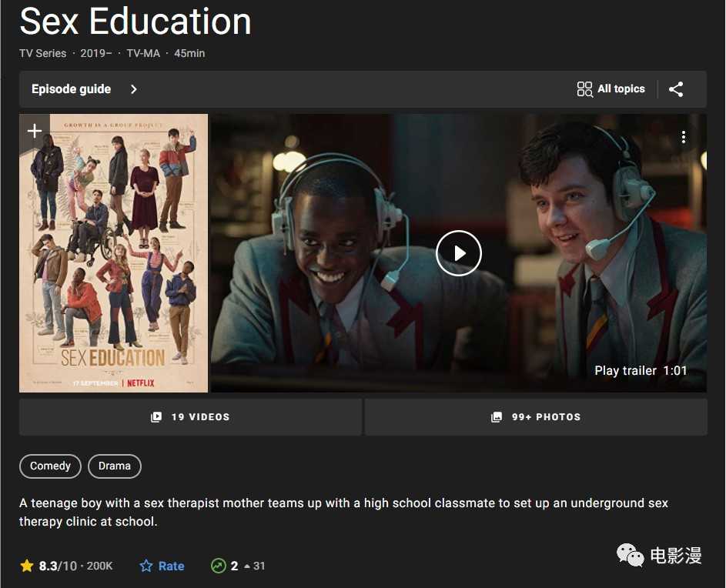Click the plot summary description text
The width and height of the screenshot is (726, 588).
343,512
